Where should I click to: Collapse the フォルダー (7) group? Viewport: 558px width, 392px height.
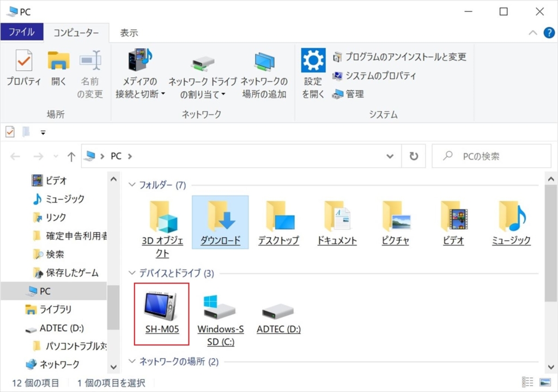pyautogui.click(x=131, y=185)
